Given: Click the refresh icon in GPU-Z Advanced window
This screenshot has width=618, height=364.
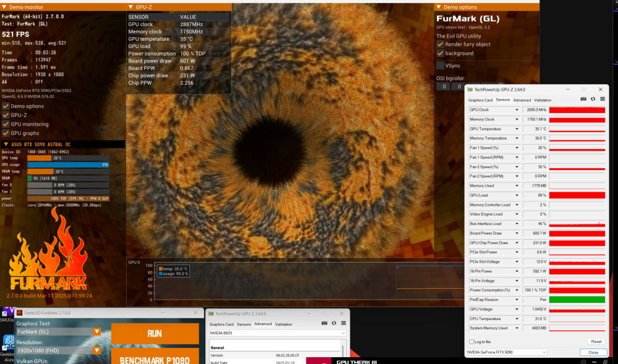Looking at the screenshot, I should (334, 323).
